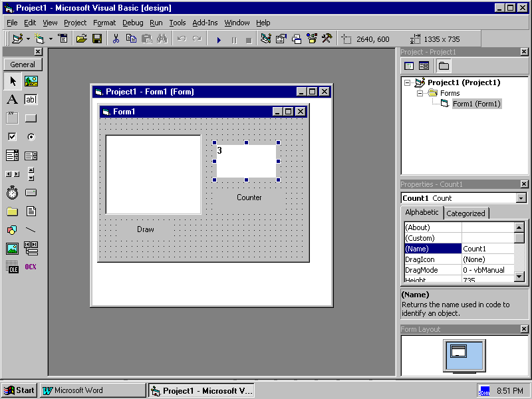Open the File menu
The height and width of the screenshot is (399, 532).
(12, 23)
